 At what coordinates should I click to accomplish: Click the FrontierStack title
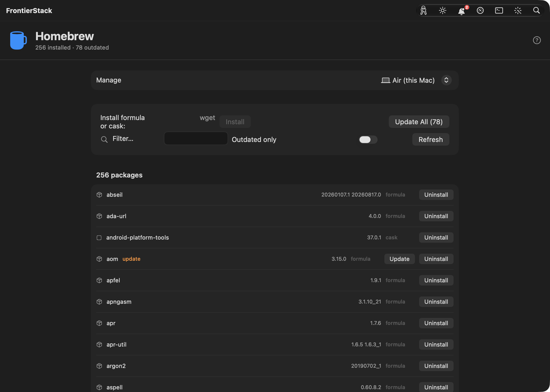pyautogui.click(x=29, y=11)
